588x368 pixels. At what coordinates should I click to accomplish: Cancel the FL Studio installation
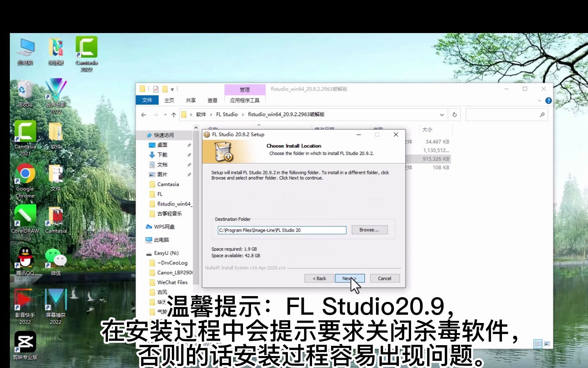385,278
